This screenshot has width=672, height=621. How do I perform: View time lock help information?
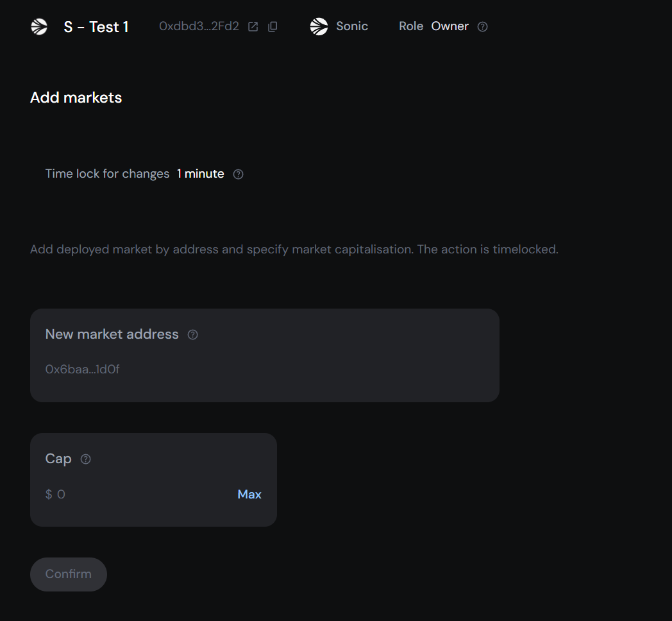pos(238,174)
